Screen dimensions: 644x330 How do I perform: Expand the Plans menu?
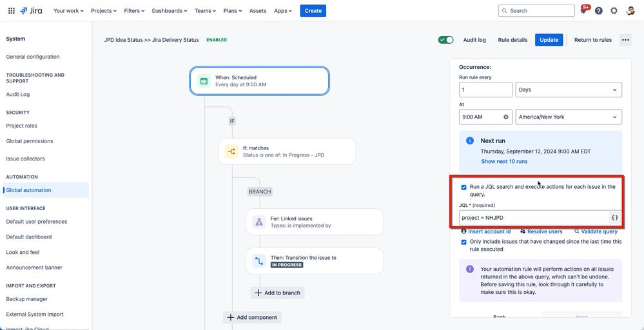233,11
